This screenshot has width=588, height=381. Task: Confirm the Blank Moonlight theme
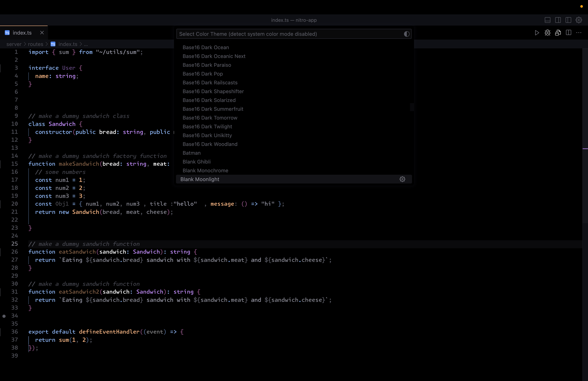[294, 179]
